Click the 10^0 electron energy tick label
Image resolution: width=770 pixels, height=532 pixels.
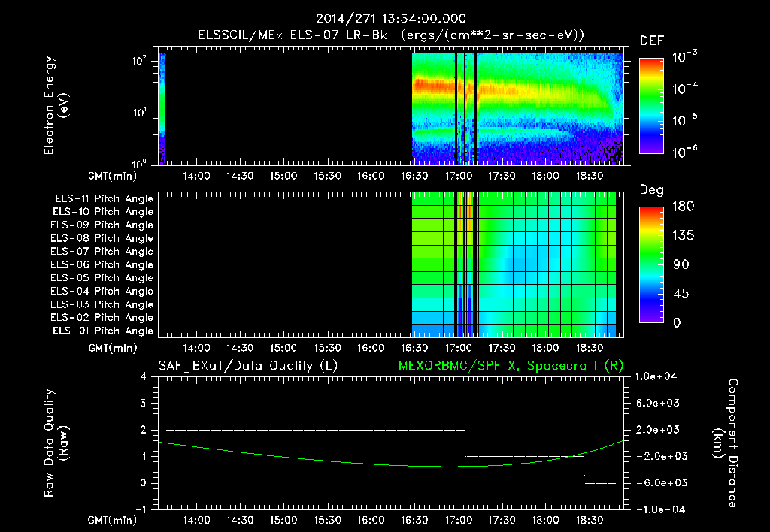click(x=139, y=163)
